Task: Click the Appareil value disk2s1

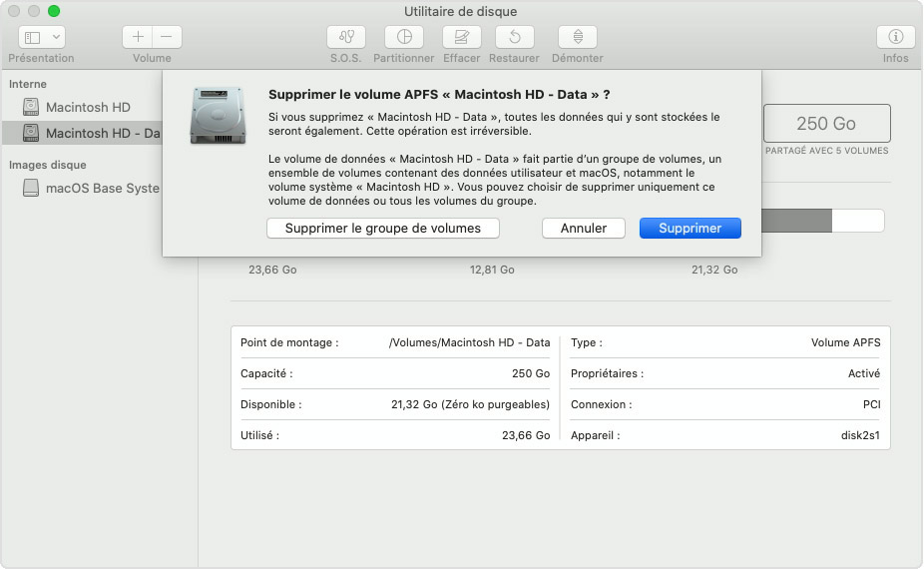Action: point(860,435)
